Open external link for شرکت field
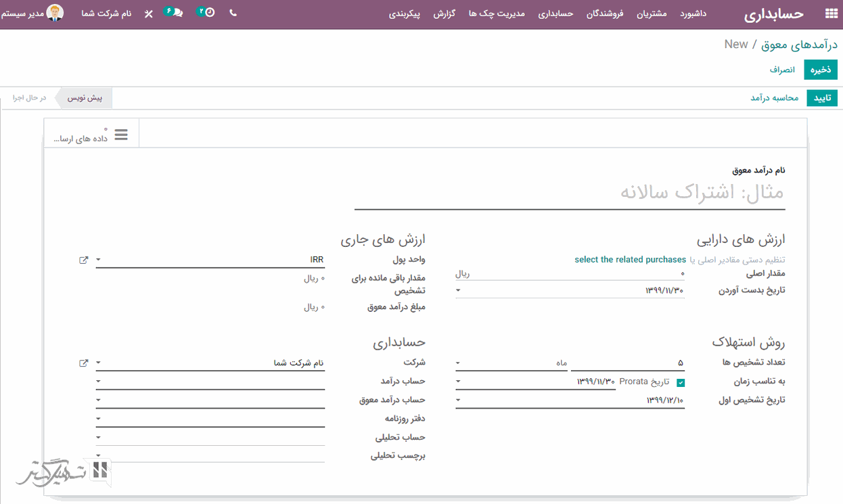This screenshot has height=504, width=843. tap(84, 363)
